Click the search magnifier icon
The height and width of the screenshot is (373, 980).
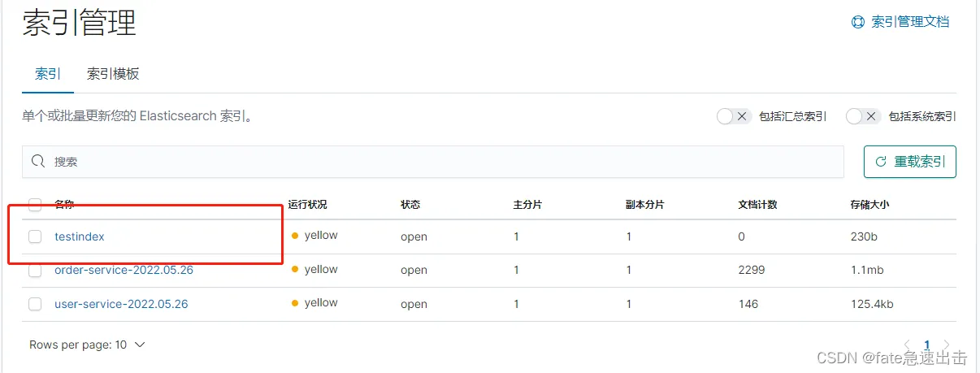point(37,162)
